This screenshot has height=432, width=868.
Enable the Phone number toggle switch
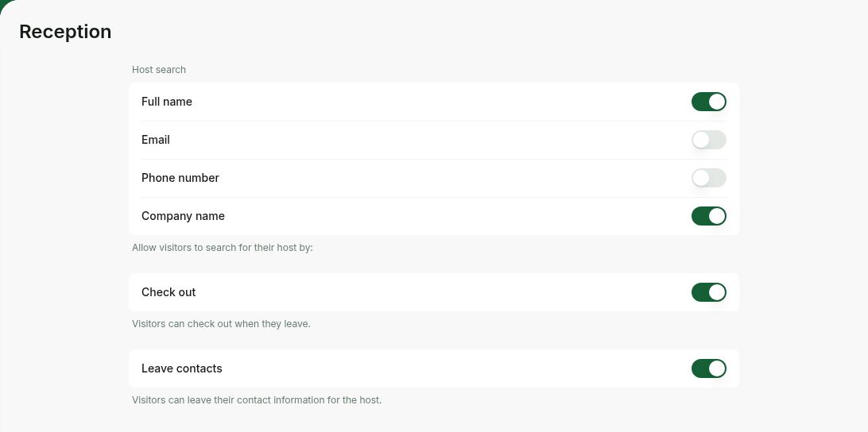point(708,178)
